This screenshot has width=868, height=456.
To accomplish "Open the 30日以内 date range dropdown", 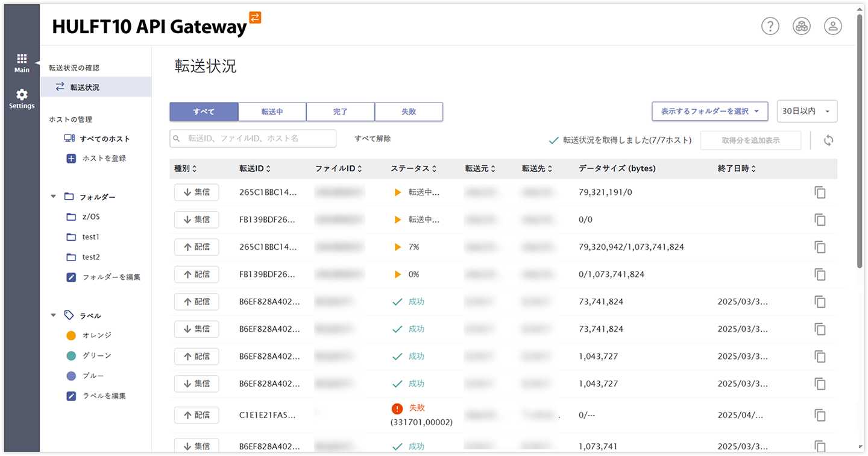I will [x=807, y=111].
